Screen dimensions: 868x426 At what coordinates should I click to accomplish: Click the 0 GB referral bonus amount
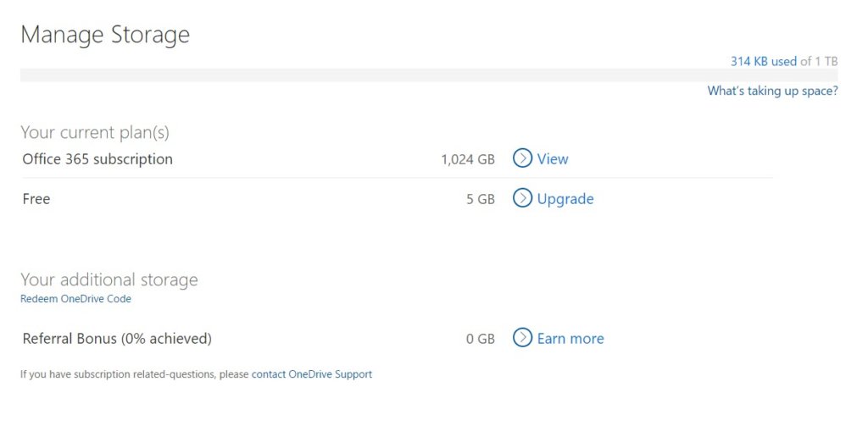coord(480,339)
